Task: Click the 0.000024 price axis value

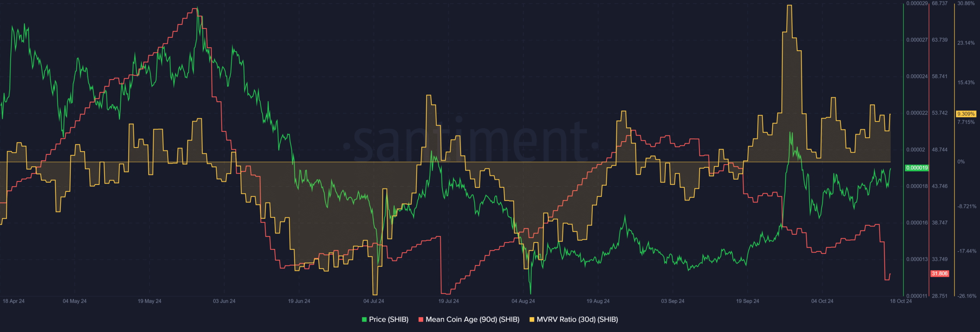Action: point(917,76)
